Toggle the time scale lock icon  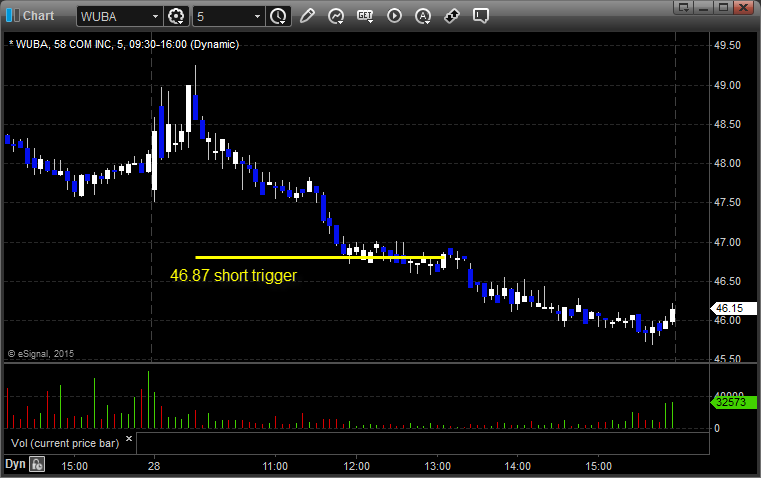(x=37, y=464)
